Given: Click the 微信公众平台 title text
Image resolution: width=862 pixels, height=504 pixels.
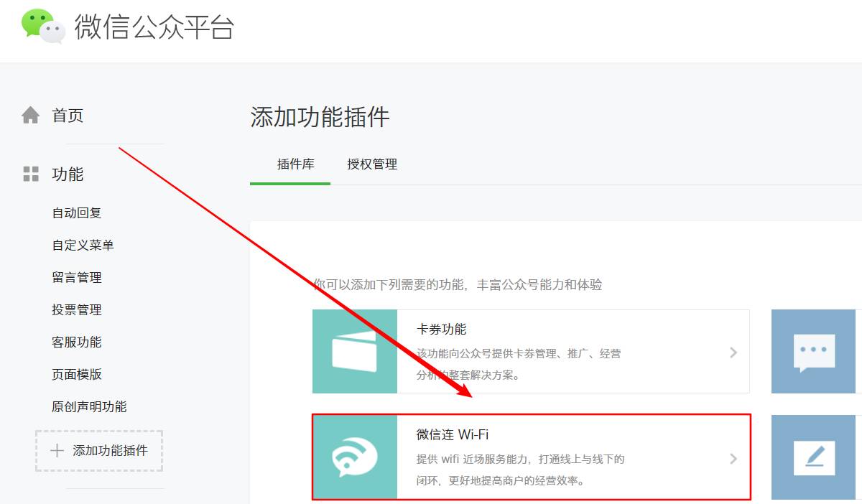Looking at the screenshot, I should (x=154, y=27).
